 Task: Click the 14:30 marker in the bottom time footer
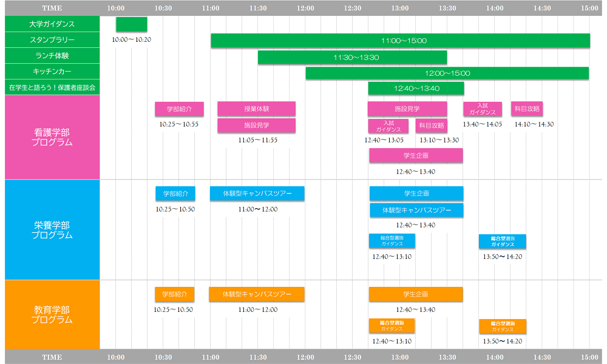542,357
